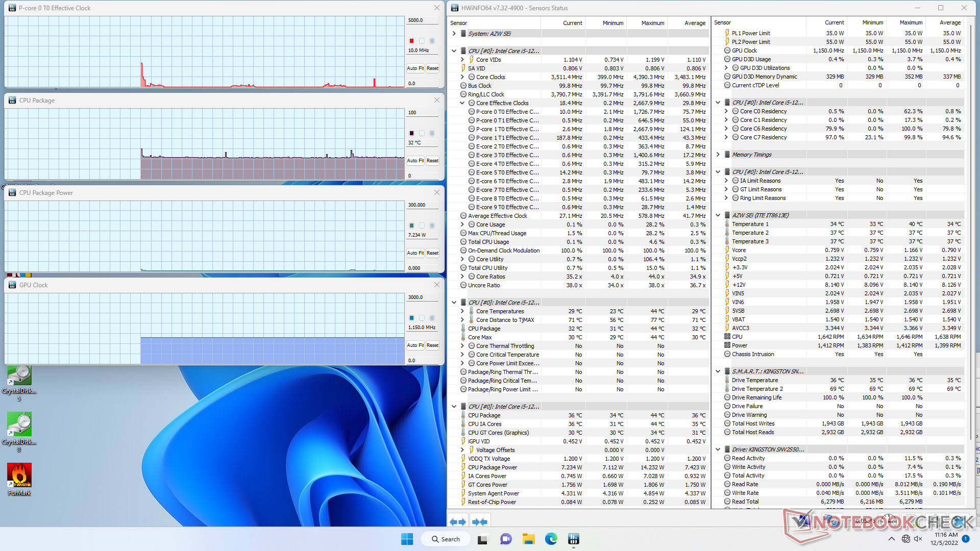Open the CrystalDiskInfo 5 desktop shortcut
Image resolution: width=980 pixels, height=551 pixels.
[x=19, y=384]
